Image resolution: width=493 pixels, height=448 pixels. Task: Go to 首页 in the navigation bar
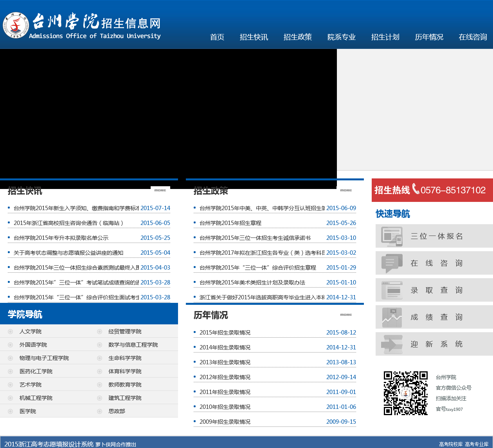pyautogui.click(x=217, y=37)
